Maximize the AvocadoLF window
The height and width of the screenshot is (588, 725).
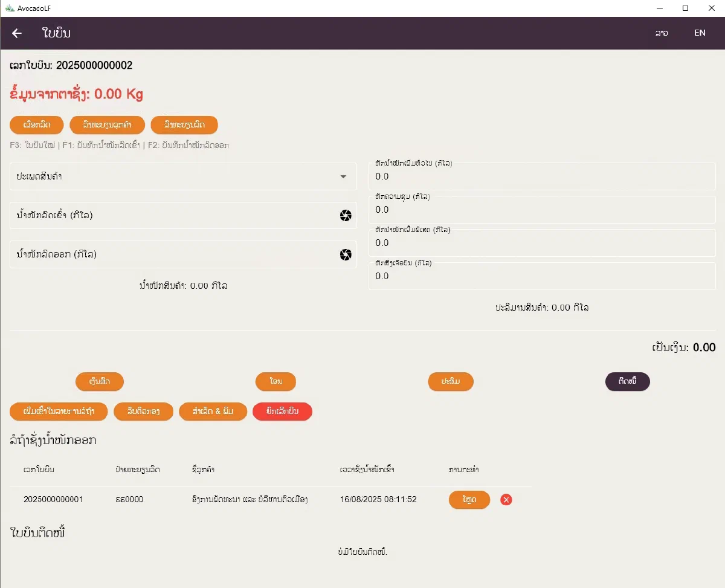(685, 8)
